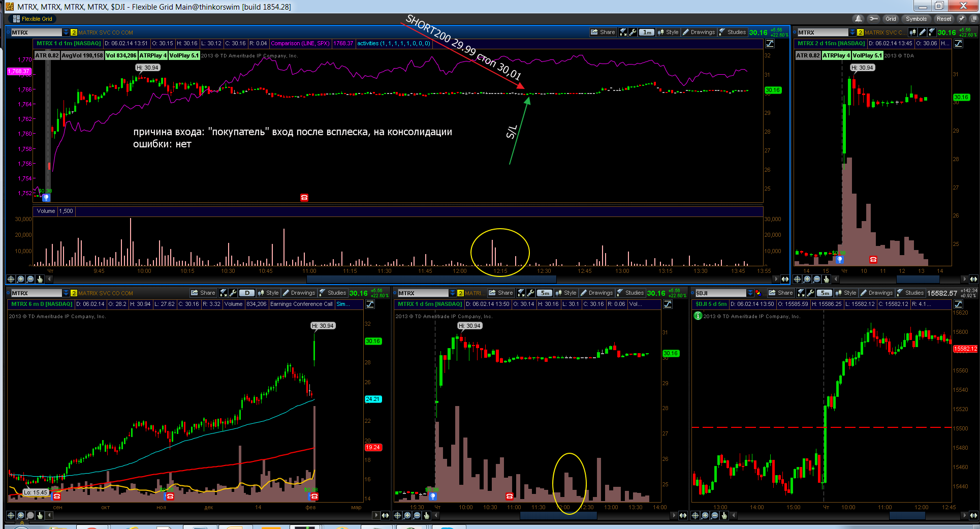Click the horizontal time scrollbar under main chart
The width and height of the screenshot is (980, 529).
[413, 279]
